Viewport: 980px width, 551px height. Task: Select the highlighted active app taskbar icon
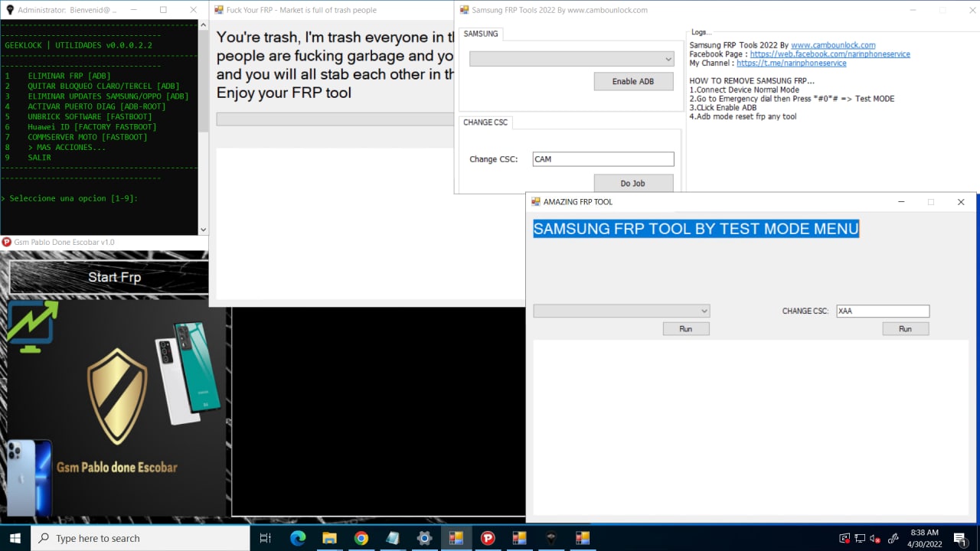[x=456, y=538]
